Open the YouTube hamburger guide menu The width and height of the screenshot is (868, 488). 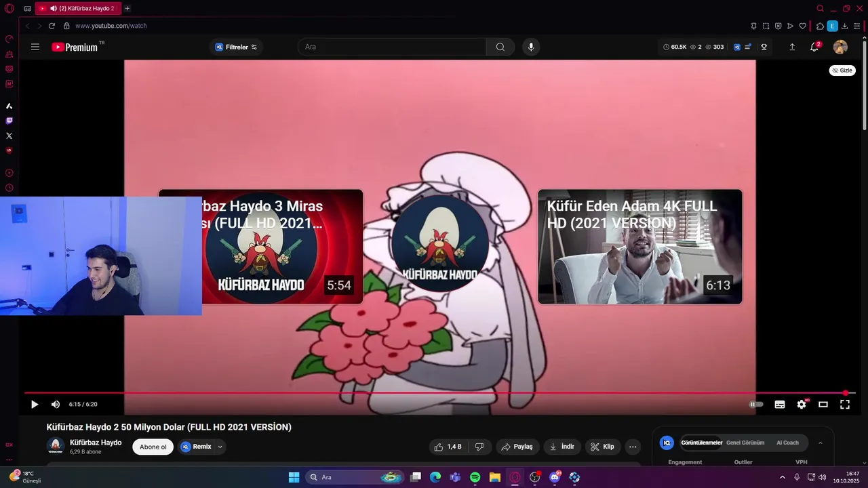pos(35,47)
